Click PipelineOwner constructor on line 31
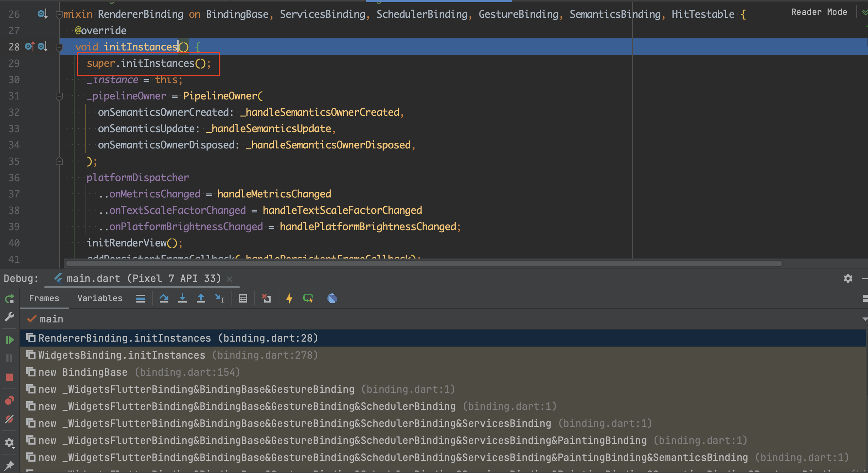Screen dimensions: 868x473 (220, 96)
